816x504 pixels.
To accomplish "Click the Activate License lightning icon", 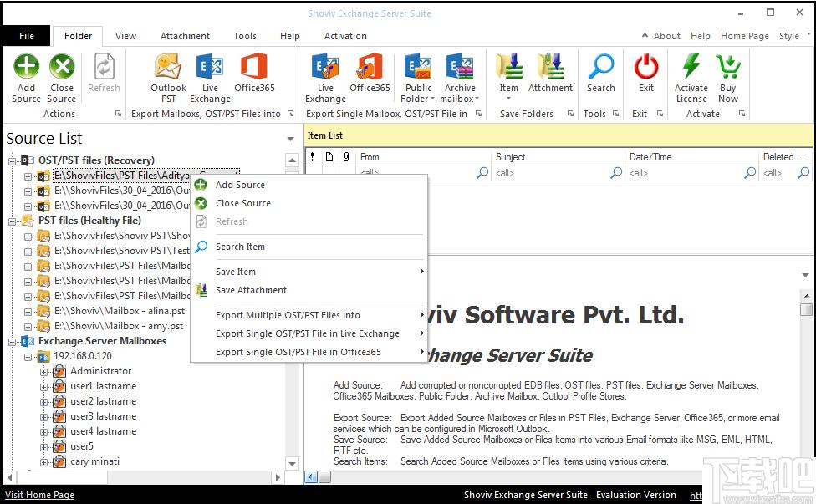I will (691, 67).
